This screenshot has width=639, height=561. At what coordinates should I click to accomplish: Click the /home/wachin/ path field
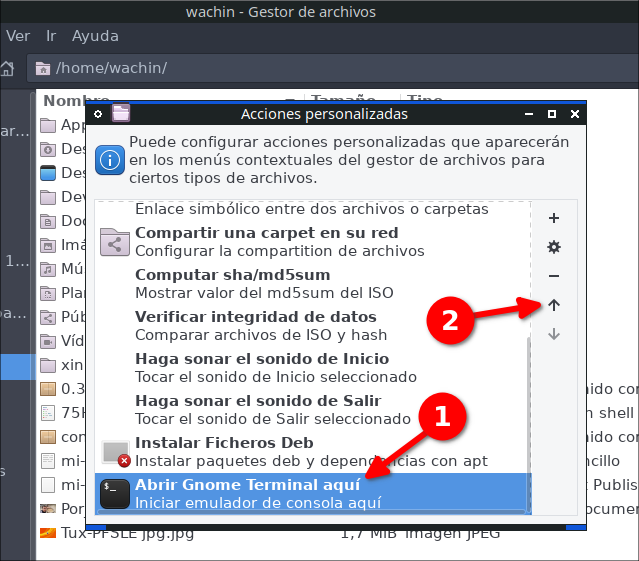[x=333, y=68]
